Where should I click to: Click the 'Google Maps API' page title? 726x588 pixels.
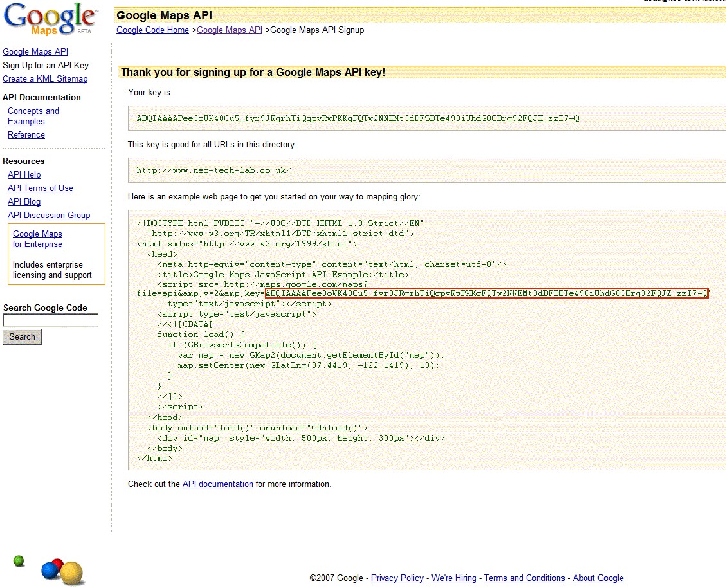[165, 15]
